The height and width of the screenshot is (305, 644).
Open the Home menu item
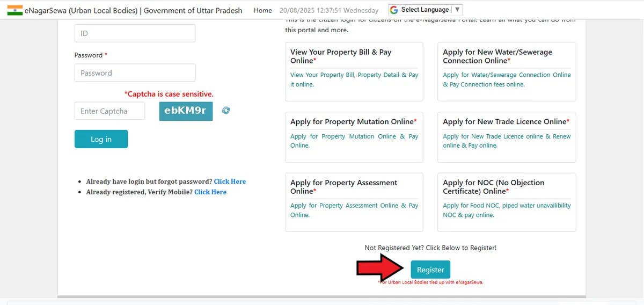click(x=262, y=10)
